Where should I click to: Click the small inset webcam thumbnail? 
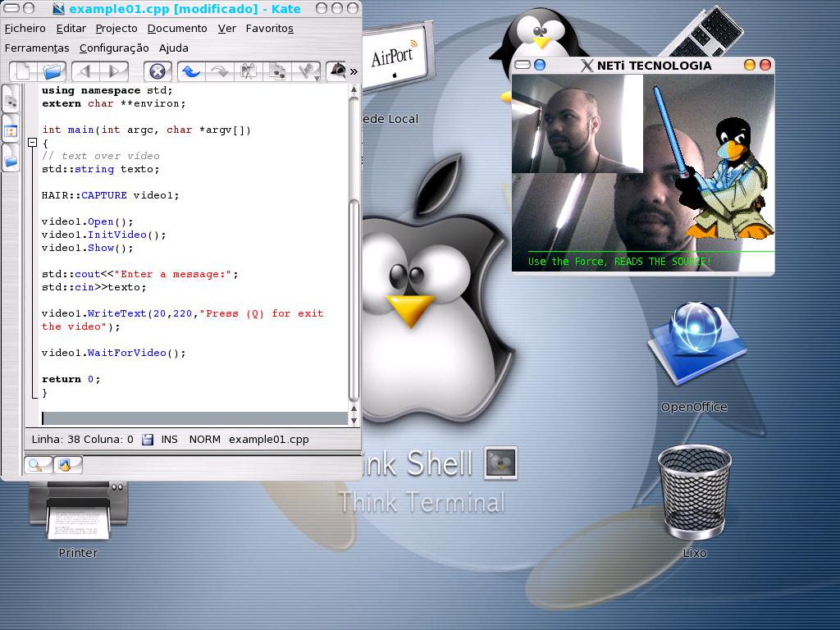(x=577, y=124)
